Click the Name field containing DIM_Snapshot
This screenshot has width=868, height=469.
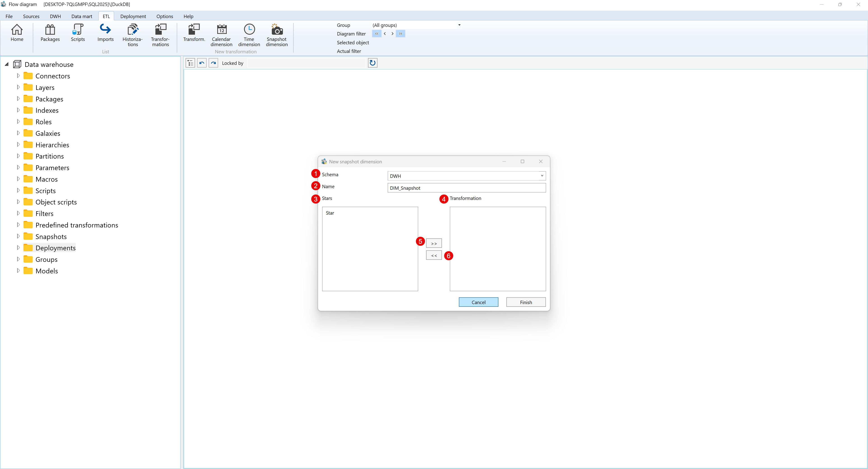coord(466,188)
